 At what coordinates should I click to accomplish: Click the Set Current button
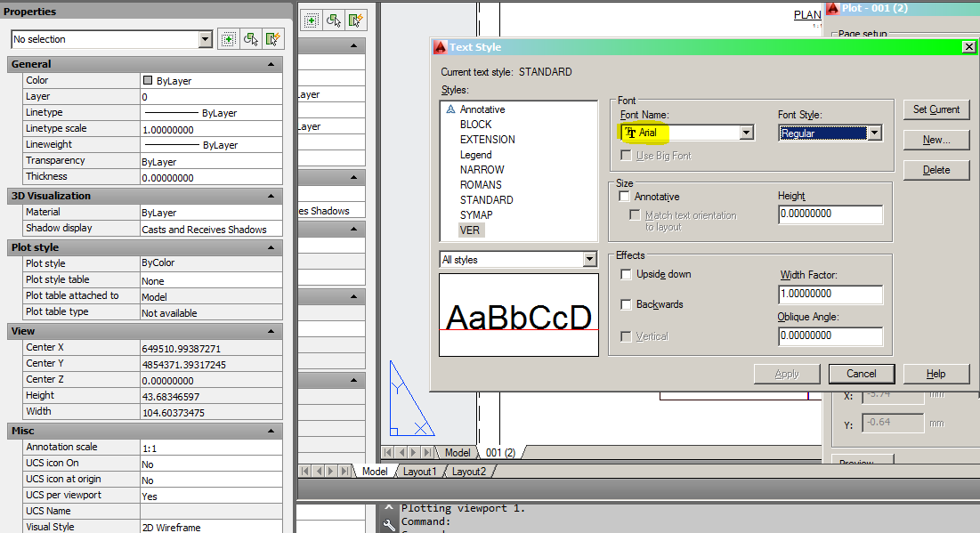pyautogui.click(x=935, y=109)
